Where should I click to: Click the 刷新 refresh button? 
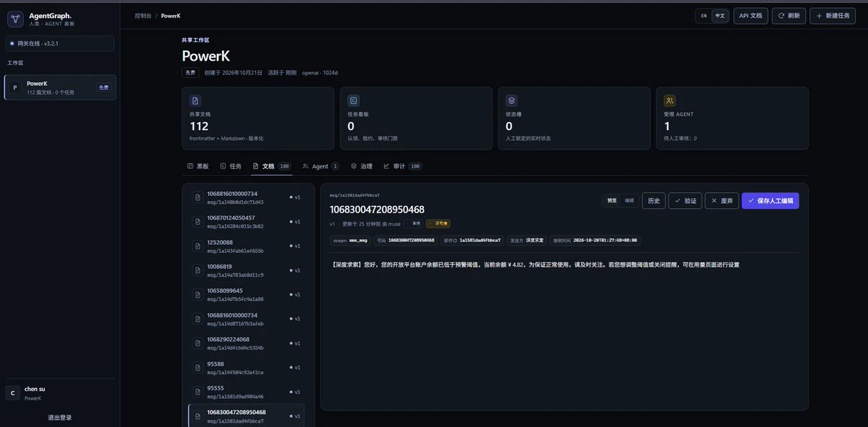(789, 15)
